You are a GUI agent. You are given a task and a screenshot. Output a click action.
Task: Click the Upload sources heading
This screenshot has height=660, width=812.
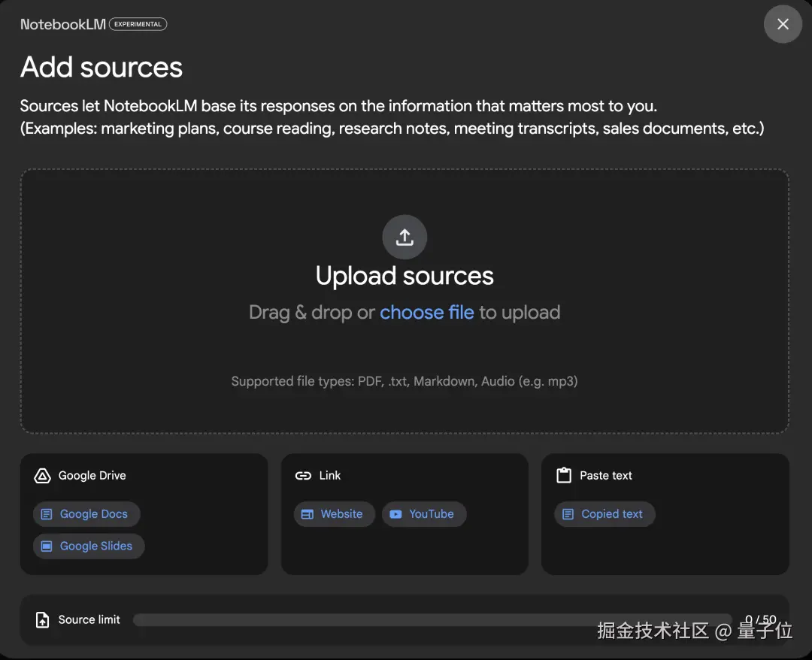click(404, 276)
